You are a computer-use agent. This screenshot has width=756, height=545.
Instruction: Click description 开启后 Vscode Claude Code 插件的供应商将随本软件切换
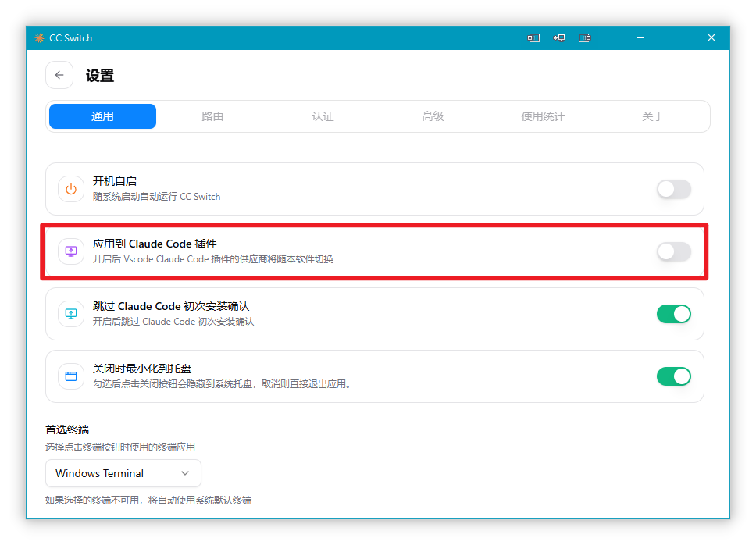tap(213, 259)
